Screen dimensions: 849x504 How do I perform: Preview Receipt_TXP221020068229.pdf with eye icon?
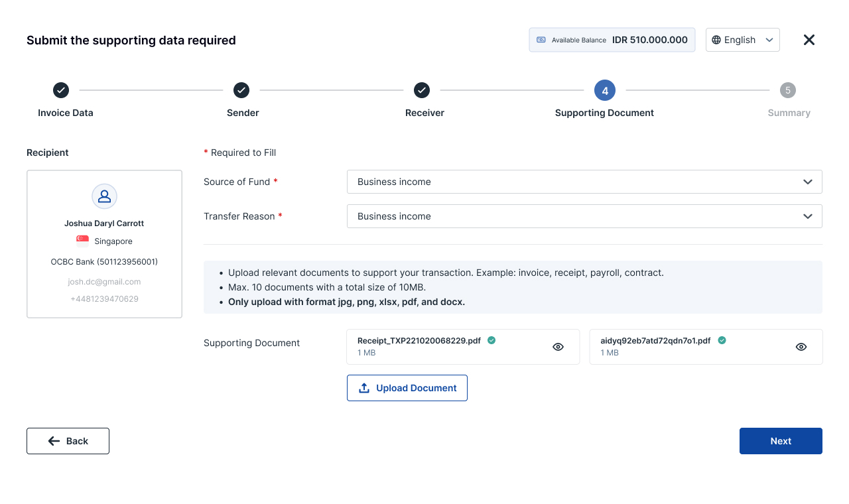[x=558, y=347]
